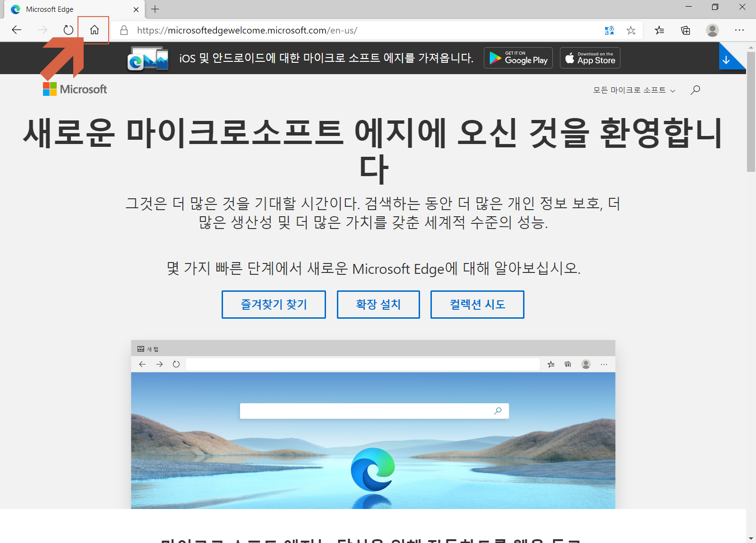Open Settings and more menu

point(739,30)
